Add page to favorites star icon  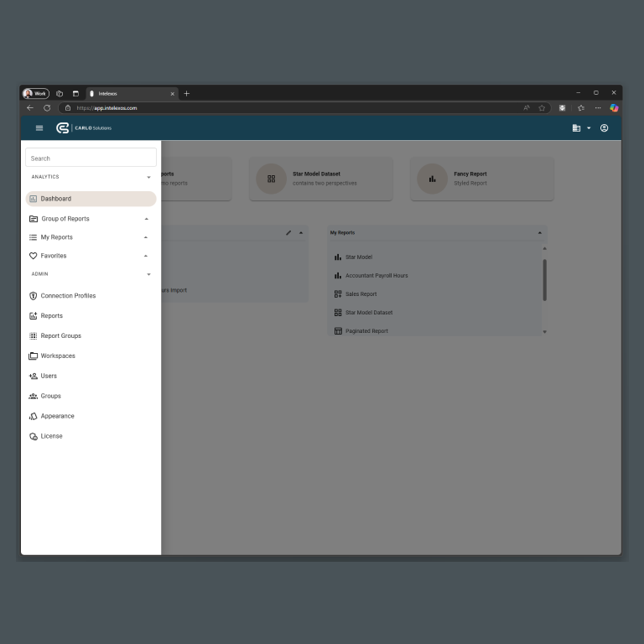coord(542,108)
